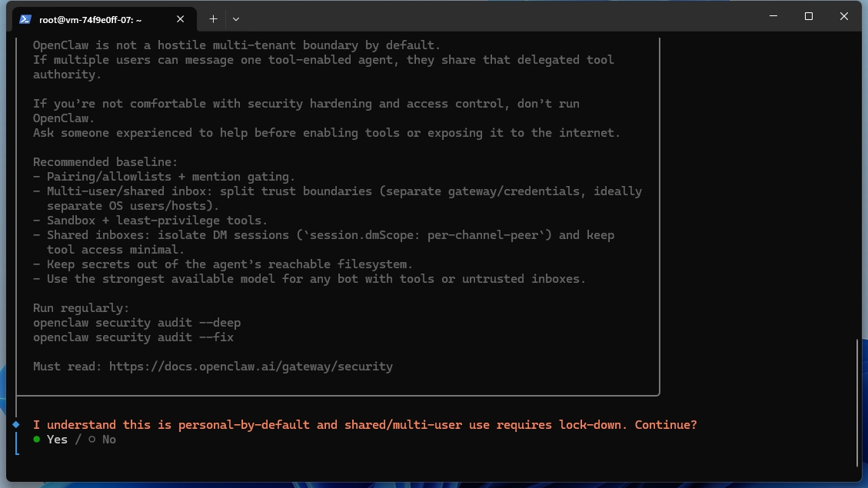Click the 'openclaw security audit --deep' command
The height and width of the screenshot is (488, 868).
tap(137, 323)
